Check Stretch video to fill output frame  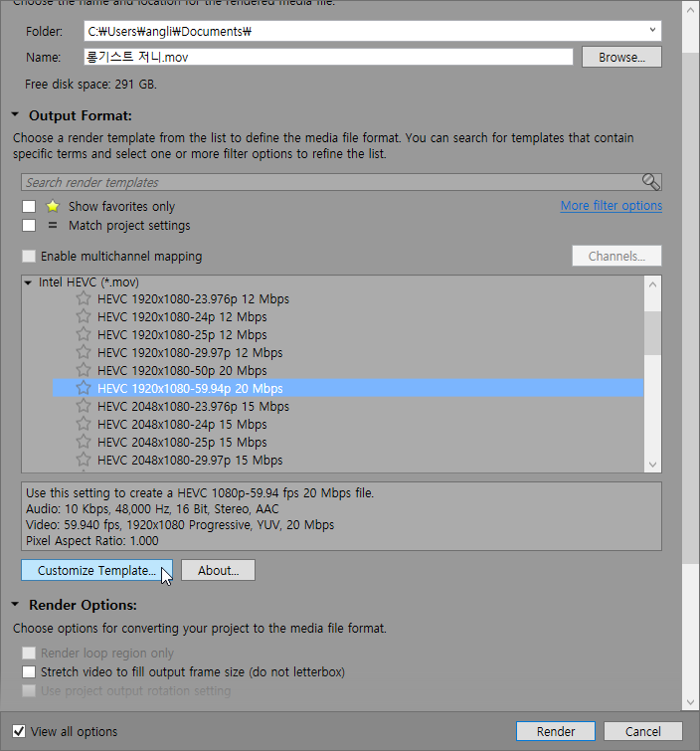click(29, 672)
